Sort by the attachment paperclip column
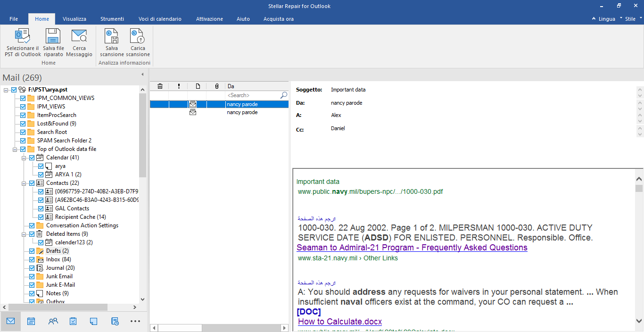 pyautogui.click(x=216, y=86)
